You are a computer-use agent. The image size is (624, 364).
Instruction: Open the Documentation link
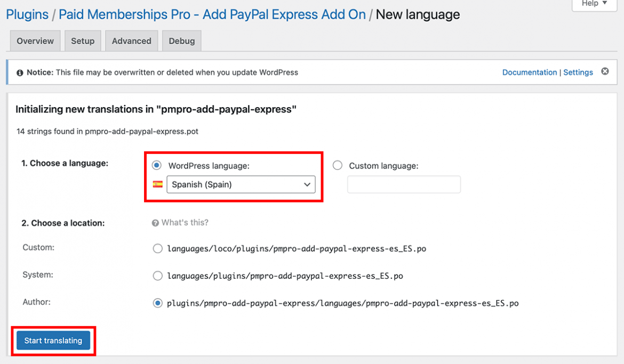point(530,72)
